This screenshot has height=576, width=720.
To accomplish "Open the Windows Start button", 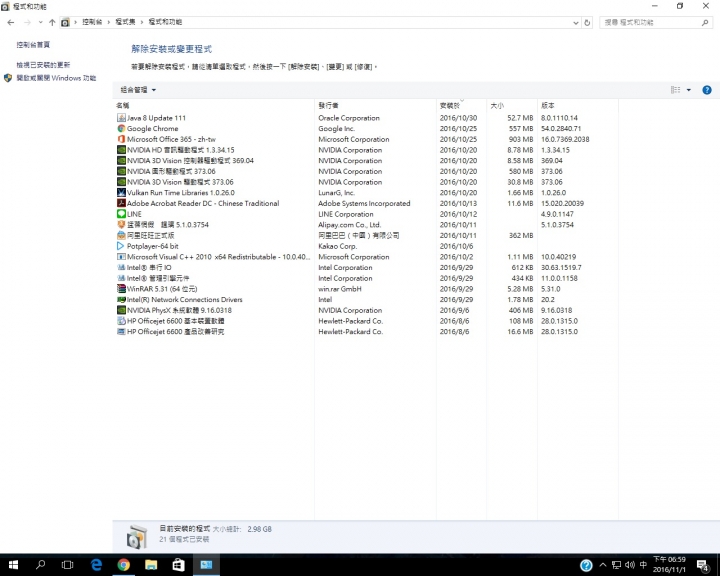I will (13, 565).
